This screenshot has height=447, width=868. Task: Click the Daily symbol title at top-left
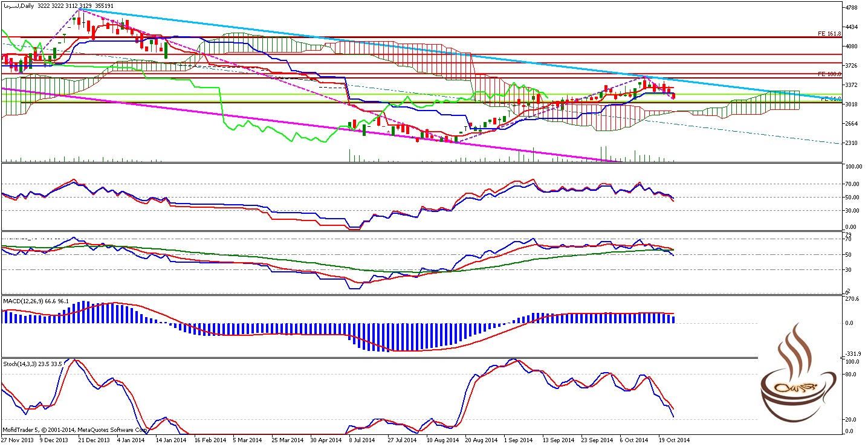57,5
